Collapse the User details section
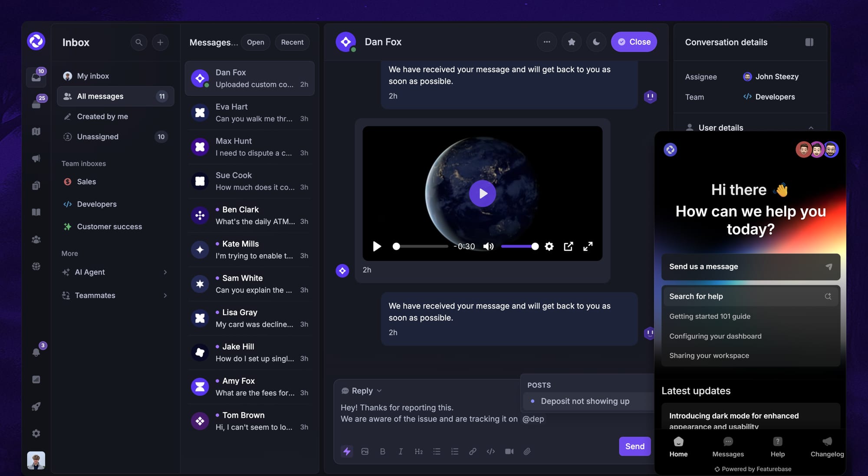868x476 pixels. (x=812, y=128)
